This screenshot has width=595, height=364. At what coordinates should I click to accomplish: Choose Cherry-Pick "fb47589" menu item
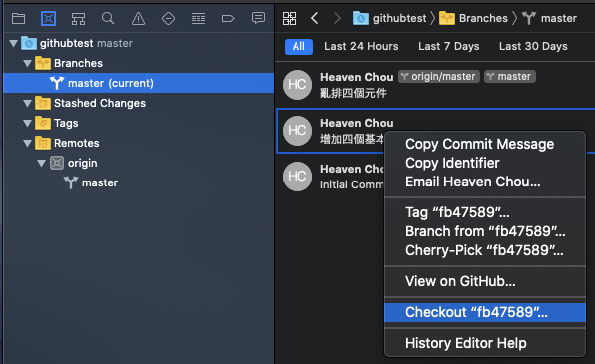click(x=485, y=250)
